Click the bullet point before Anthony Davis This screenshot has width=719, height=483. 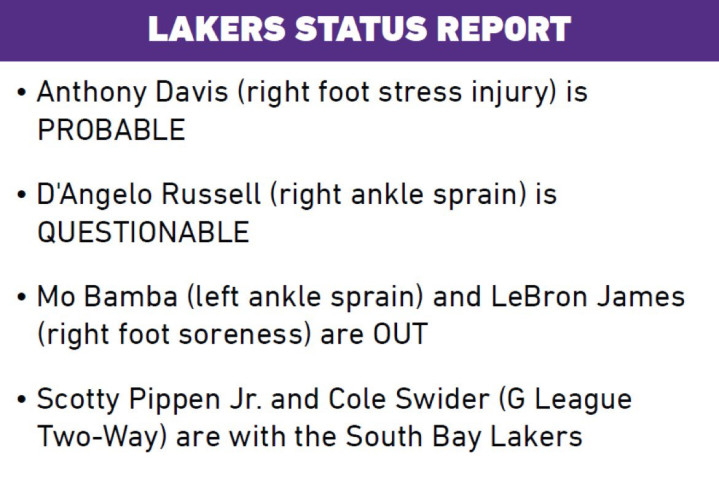[x=22, y=94]
